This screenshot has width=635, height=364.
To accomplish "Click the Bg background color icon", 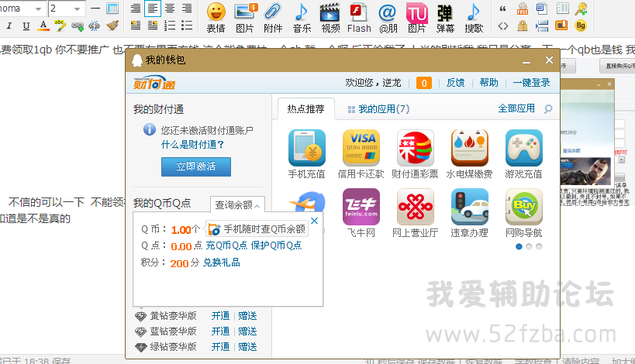I will (580, 26).
